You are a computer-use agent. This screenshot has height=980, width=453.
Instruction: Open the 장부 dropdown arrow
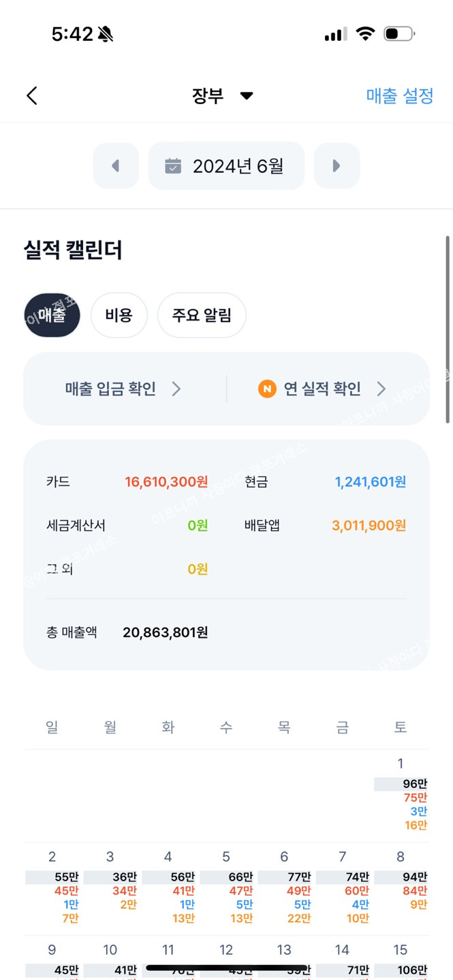point(247,96)
